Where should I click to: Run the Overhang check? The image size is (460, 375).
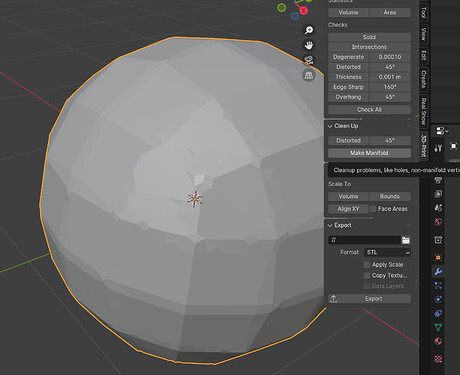point(349,97)
